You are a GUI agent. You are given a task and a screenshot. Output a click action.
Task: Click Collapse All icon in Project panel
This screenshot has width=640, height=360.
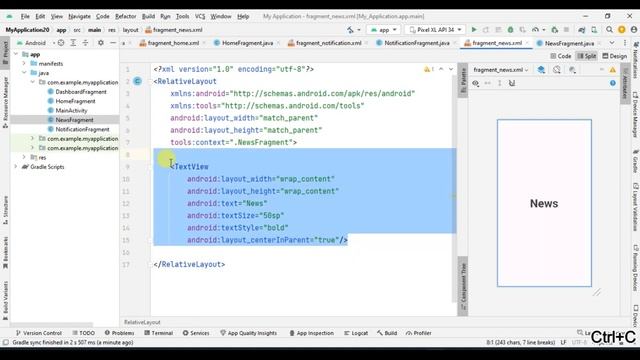(85, 43)
